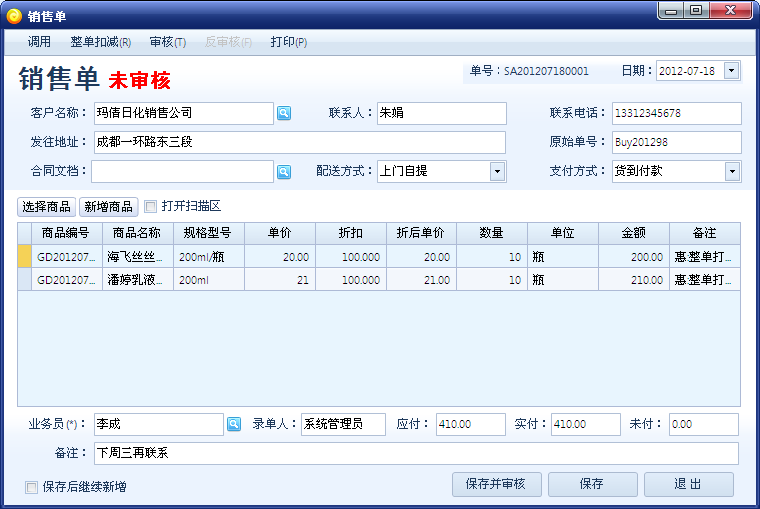
Task: Click the 实付 amount field
Action: 586,424
